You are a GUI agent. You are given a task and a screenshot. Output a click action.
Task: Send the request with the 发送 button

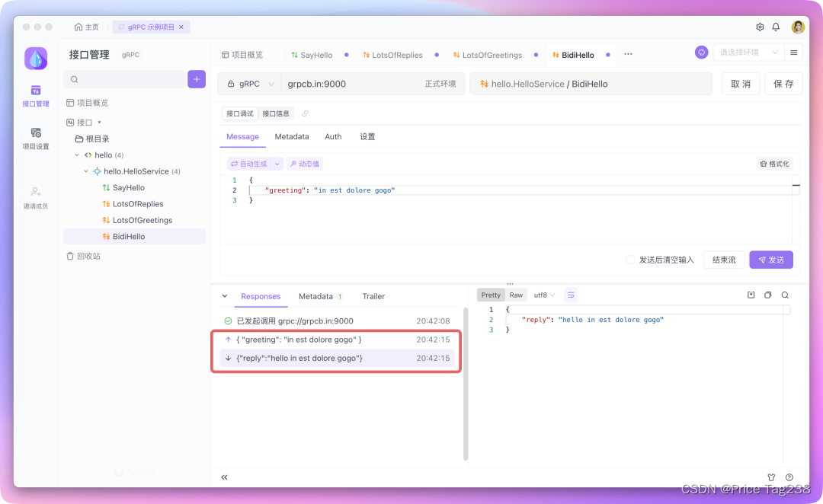[771, 259]
